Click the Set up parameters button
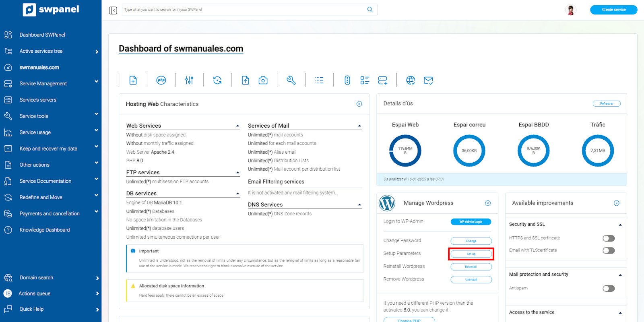 click(471, 254)
